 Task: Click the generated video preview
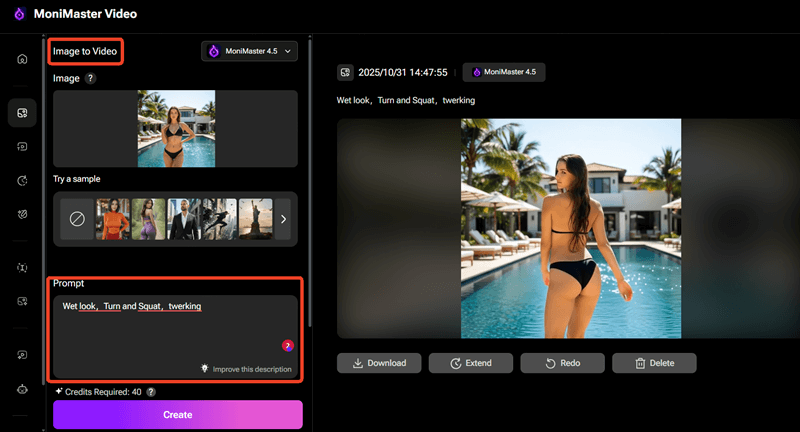(571, 228)
